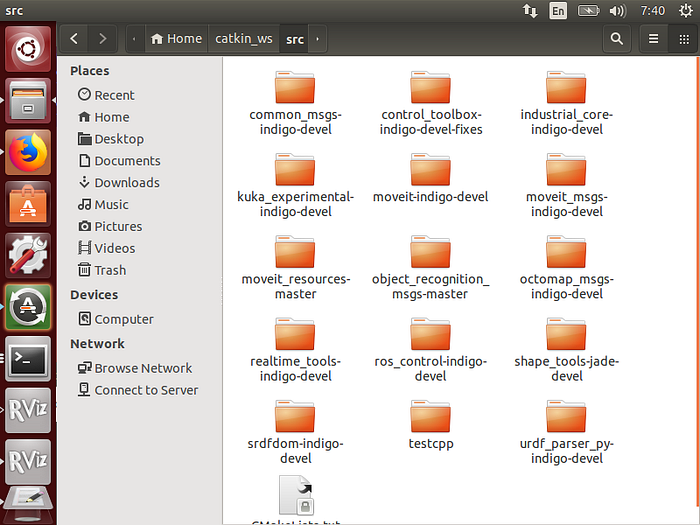700x525 pixels.
Task: Click the Files launcher icon
Action: click(x=28, y=100)
